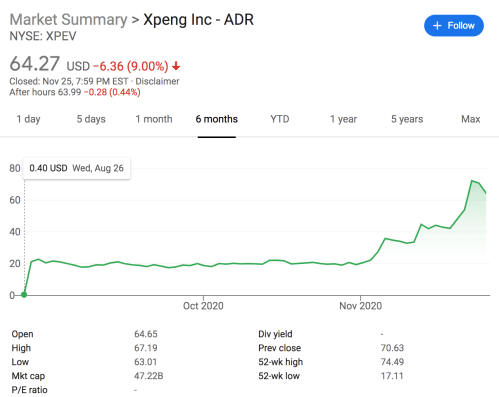Click the chart peak near 72 USD
This screenshot has width=499, height=397.
coord(472,181)
